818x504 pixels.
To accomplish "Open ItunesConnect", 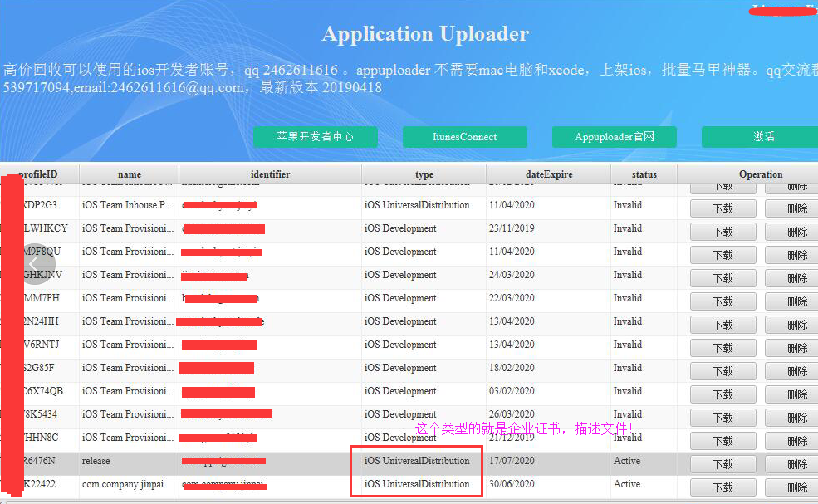I will [464, 137].
